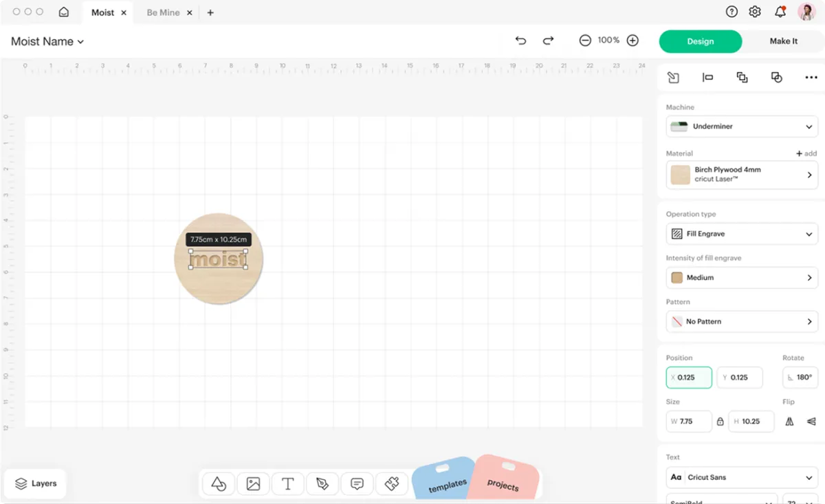Click the Medium intensity color swatch
Screen dimensions: 825x504
[677, 278]
